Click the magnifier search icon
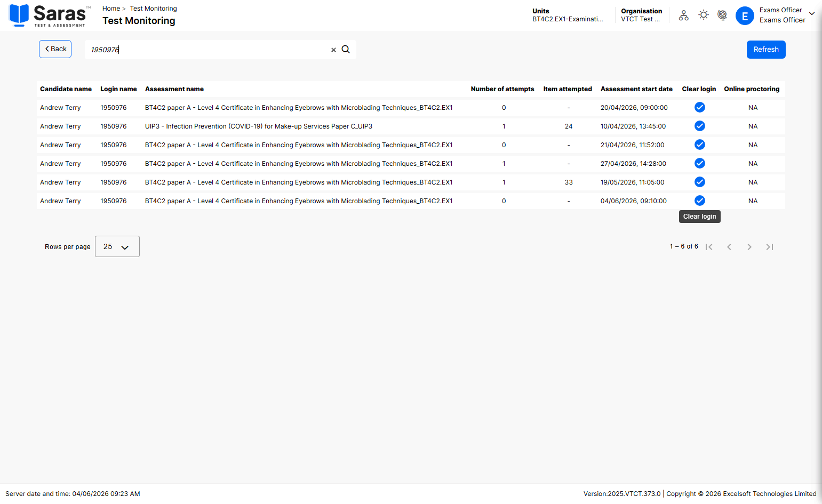The height and width of the screenshot is (504, 822). click(x=346, y=49)
